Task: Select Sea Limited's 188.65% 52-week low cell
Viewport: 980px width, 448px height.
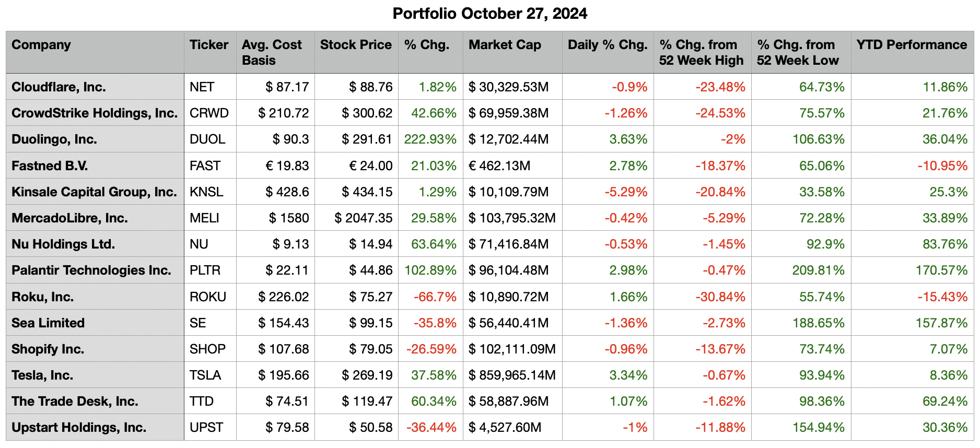Action: click(x=819, y=323)
